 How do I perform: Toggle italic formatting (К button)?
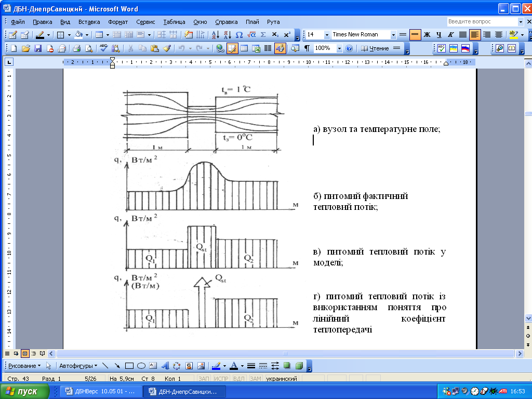(450, 35)
